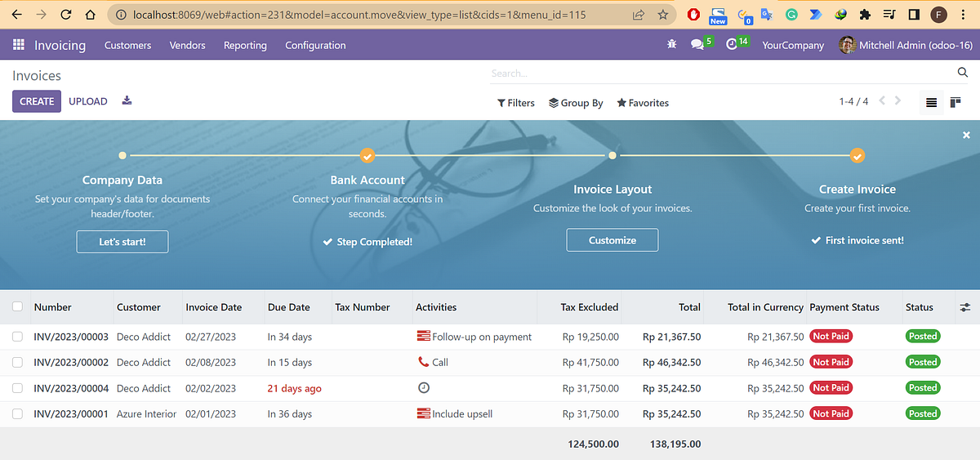Screen dimensions: 980x460
Task: Open browser three-dot menu
Action: (964, 15)
